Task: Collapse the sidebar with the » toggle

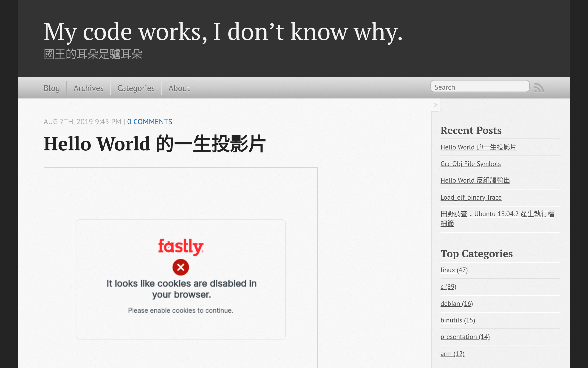Action: point(436,105)
